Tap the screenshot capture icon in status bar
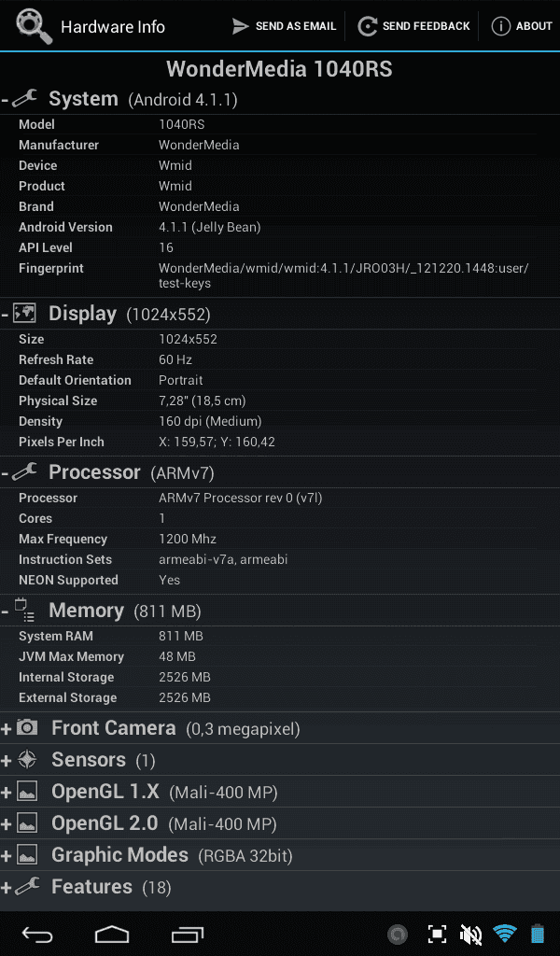Screen dimensions: 560x956 [437, 934]
